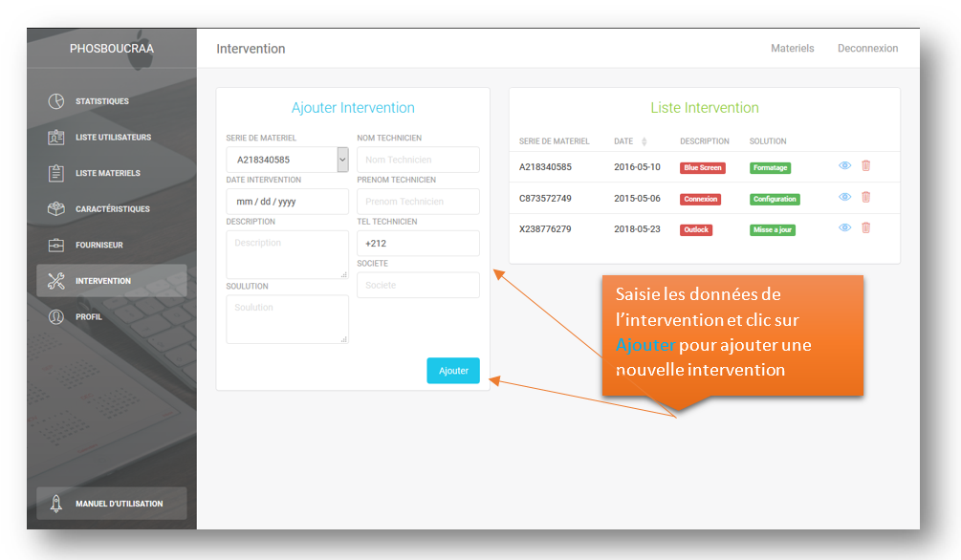Click the Outlock description tag

(696, 229)
